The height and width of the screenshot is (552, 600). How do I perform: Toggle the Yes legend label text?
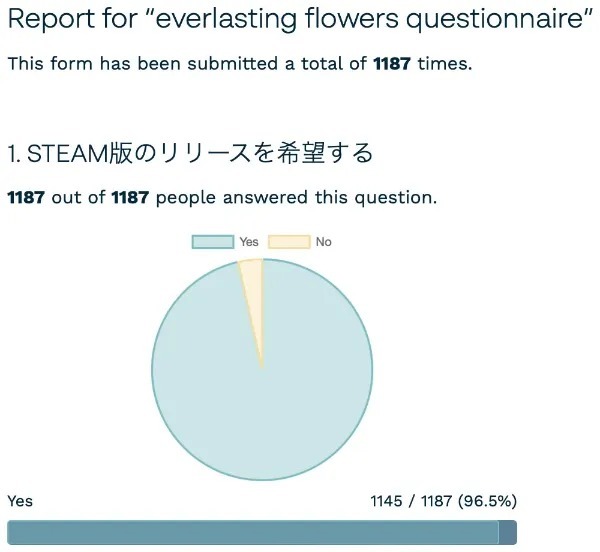click(249, 242)
